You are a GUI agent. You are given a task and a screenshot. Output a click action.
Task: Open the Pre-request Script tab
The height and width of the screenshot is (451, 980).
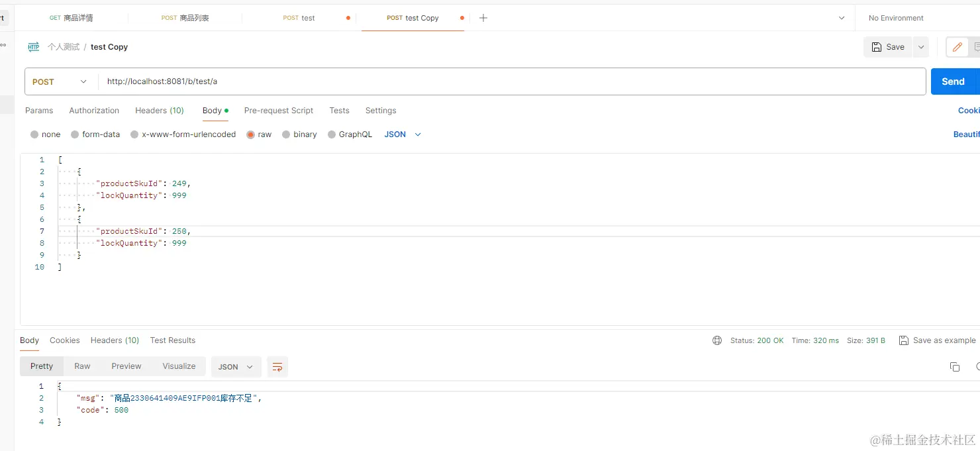pyautogui.click(x=279, y=111)
